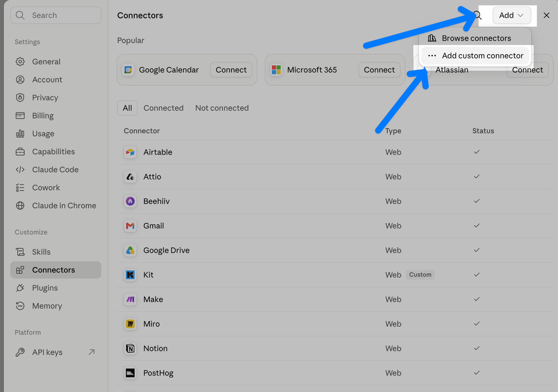Choose Add custom connector option

tap(475, 56)
